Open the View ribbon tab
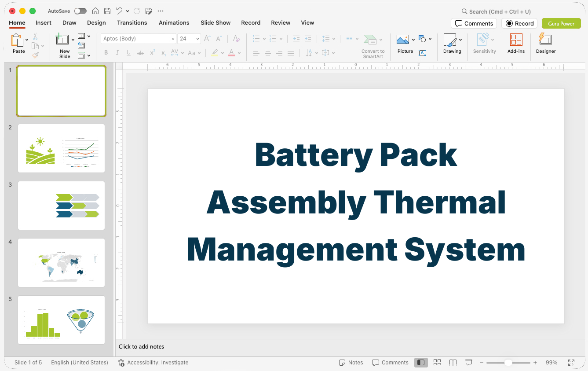588x371 pixels. 307,22
